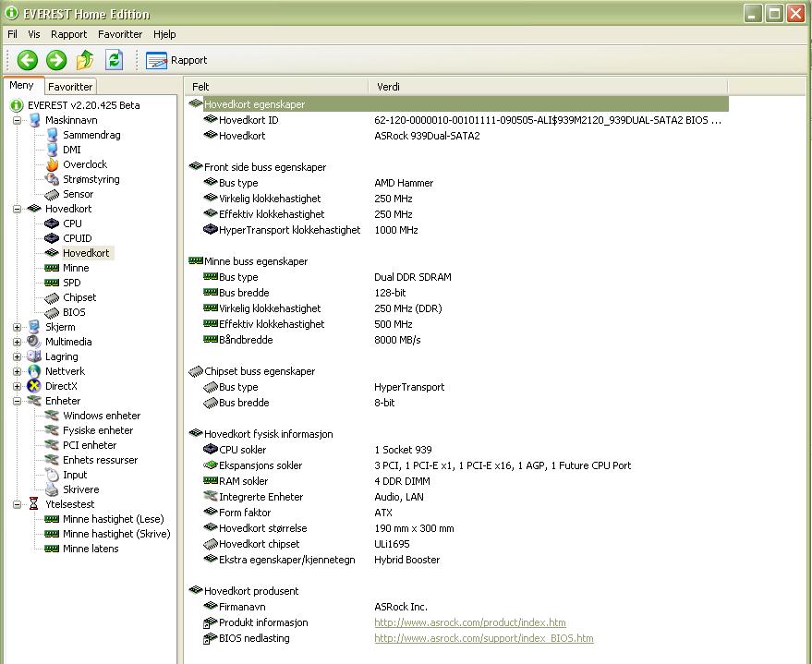Click the Lagring storage icon
The width and height of the screenshot is (812, 664).
pos(34,356)
